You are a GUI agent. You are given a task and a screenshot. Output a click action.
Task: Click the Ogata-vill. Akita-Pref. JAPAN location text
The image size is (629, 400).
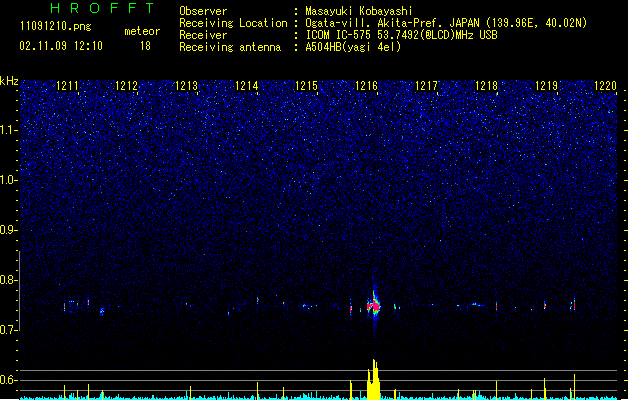pyautogui.click(x=446, y=23)
